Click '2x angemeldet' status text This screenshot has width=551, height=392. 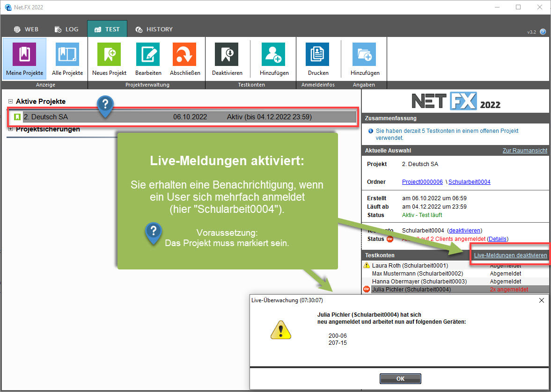[509, 290]
